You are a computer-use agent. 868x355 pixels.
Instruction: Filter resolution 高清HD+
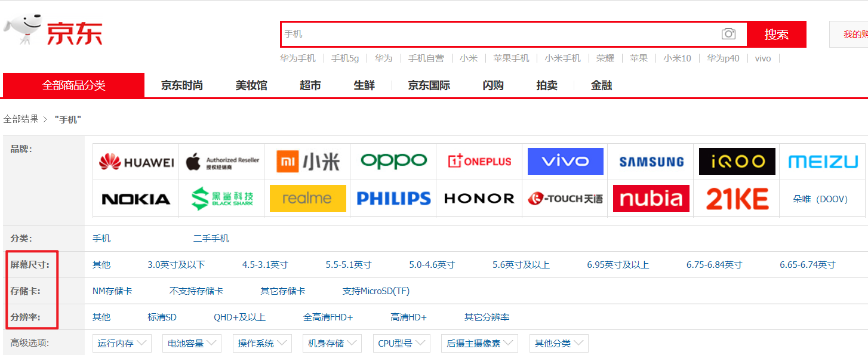click(x=409, y=317)
